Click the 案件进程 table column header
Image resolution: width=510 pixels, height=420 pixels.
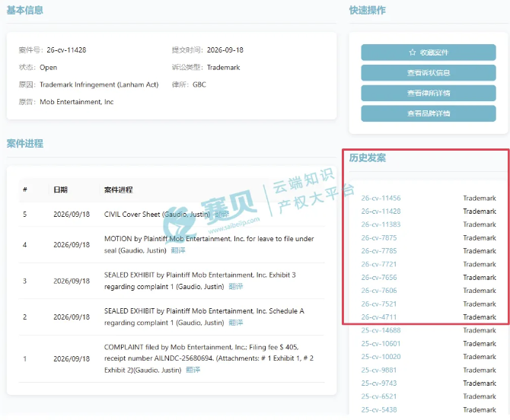[119, 190]
